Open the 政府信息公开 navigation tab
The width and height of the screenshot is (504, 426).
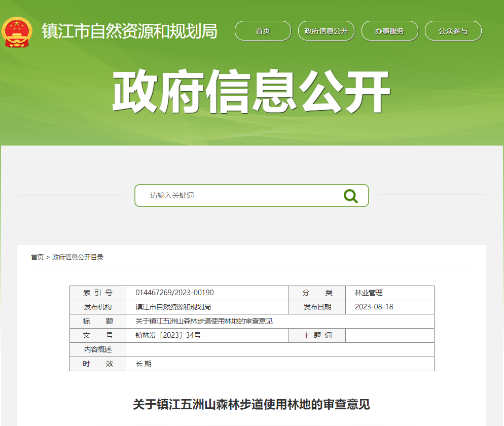click(326, 31)
